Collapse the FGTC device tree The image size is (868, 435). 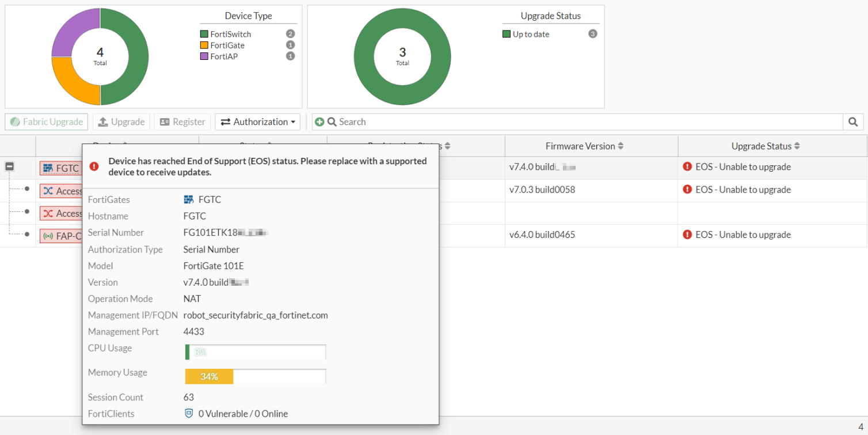[x=10, y=167]
